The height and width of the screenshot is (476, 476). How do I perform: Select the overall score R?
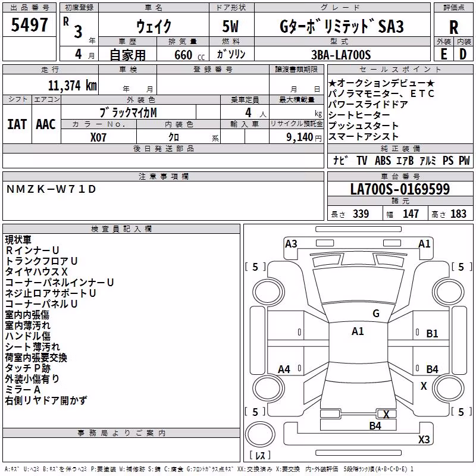[453, 27]
